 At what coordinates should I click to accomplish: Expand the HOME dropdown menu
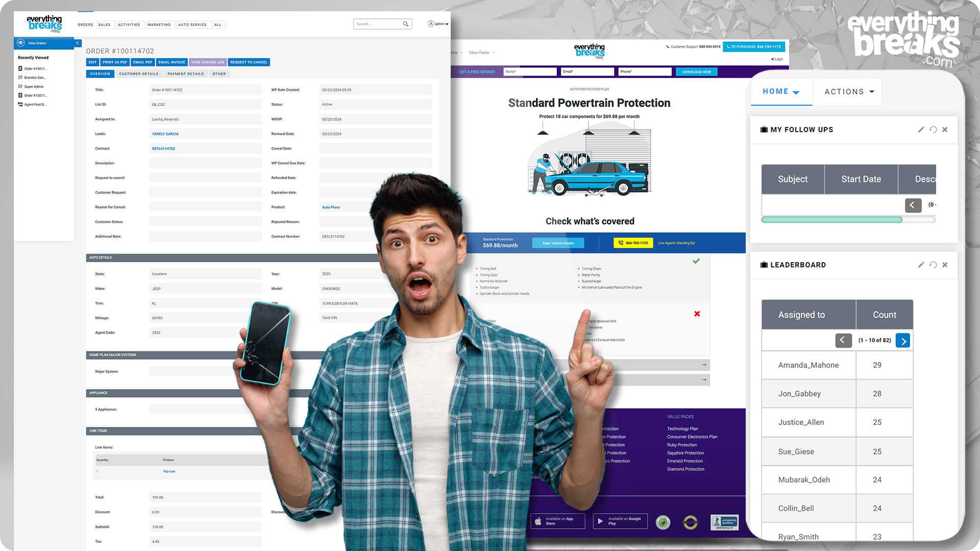click(781, 92)
